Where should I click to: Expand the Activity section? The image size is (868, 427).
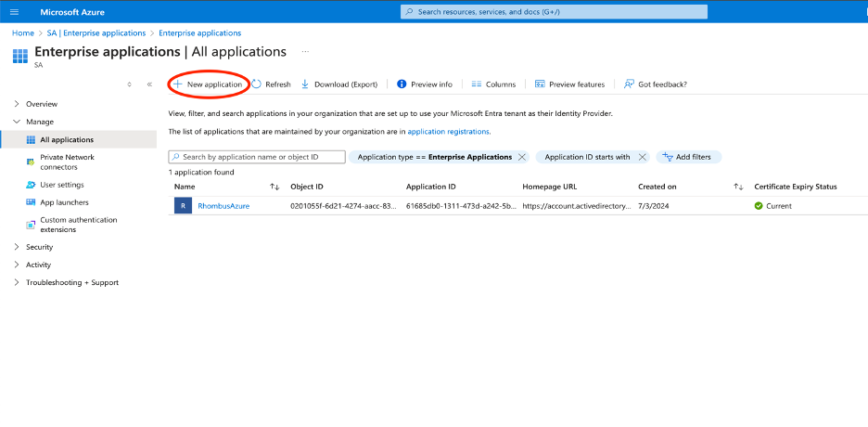[16, 265]
